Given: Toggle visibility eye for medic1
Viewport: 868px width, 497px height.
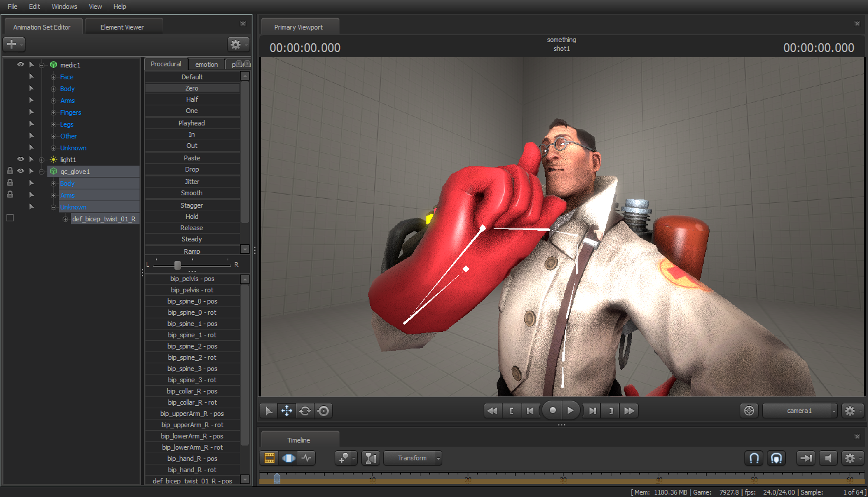Looking at the screenshot, I should pos(21,64).
